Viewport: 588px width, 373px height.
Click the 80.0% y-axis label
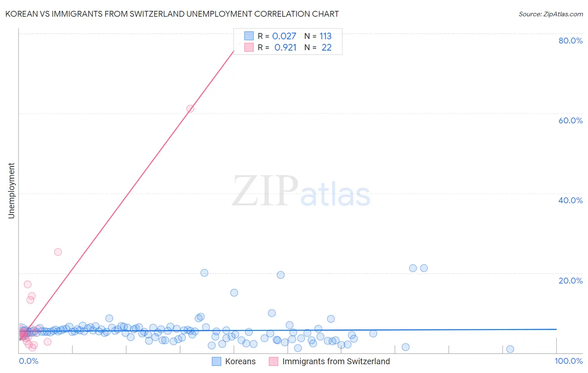pyautogui.click(x=570, y=41)
